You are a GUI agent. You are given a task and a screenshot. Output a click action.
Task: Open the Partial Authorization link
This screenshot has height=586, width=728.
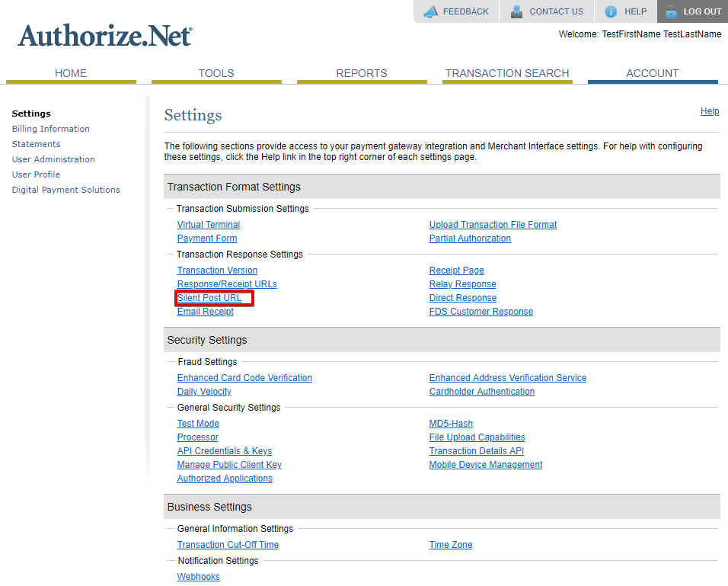pyautogui.click(x=470, y=239)
